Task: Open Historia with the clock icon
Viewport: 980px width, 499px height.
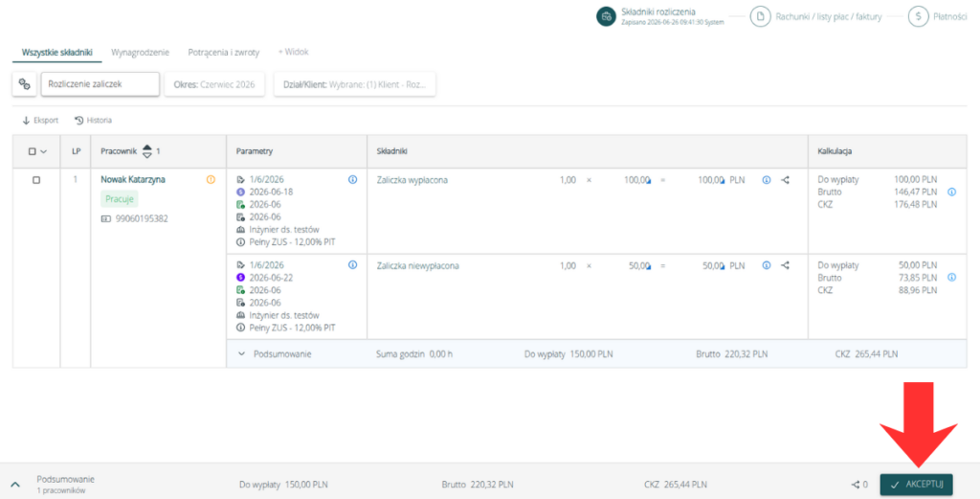Action: pyautogui.click(x=78, y=120)
